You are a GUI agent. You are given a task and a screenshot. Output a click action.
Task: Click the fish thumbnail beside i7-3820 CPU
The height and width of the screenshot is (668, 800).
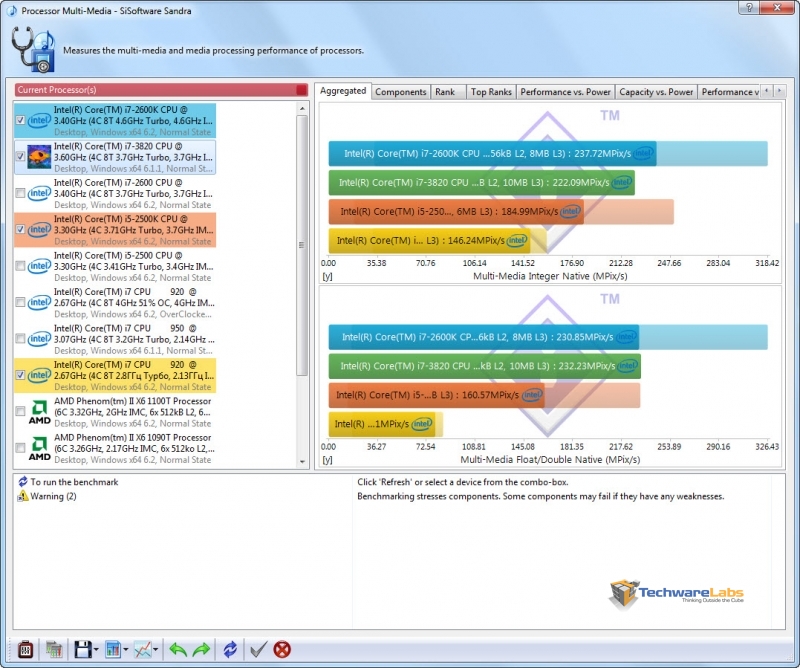point(39,157)
